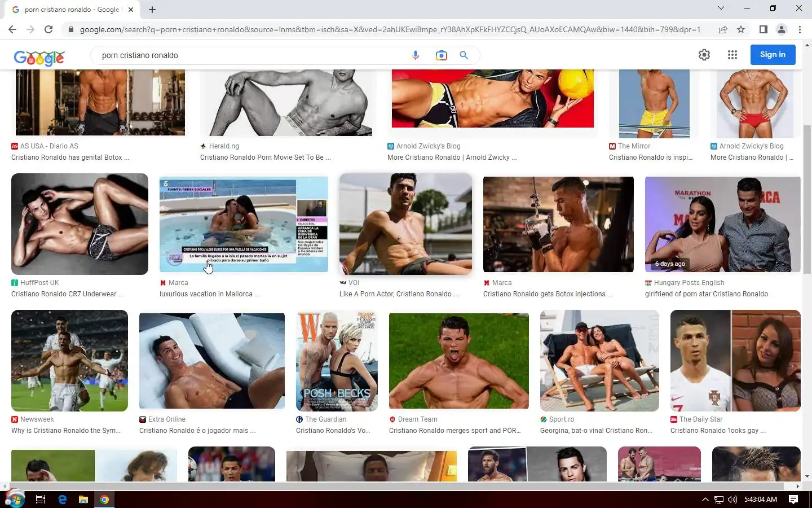Go back using the browser back arrow
This screenshot has width=812, height=508.
click(x=12, y=29)
